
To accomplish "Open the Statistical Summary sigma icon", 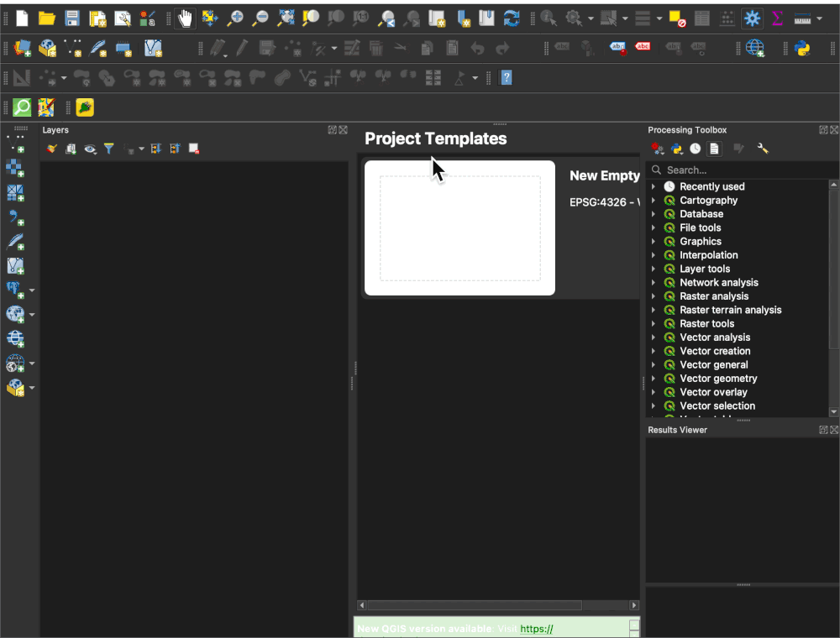I will click(x=777, y=18).
